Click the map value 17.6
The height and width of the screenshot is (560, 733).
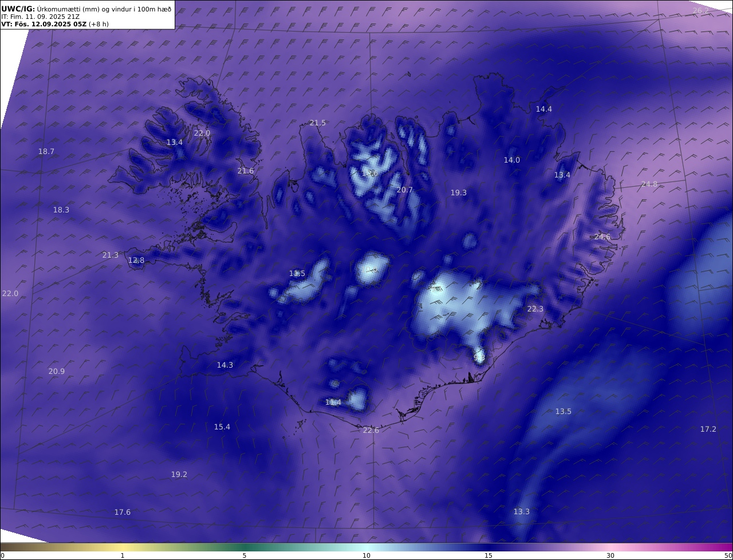[x=123, y=512]
